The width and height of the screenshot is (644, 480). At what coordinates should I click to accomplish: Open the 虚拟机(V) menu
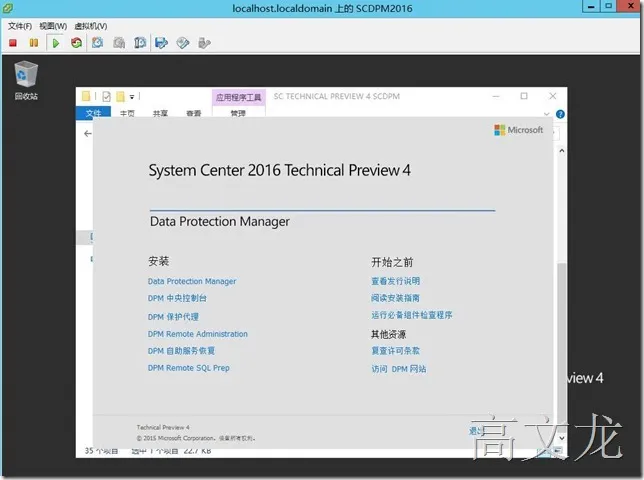(x=91, y=26)
